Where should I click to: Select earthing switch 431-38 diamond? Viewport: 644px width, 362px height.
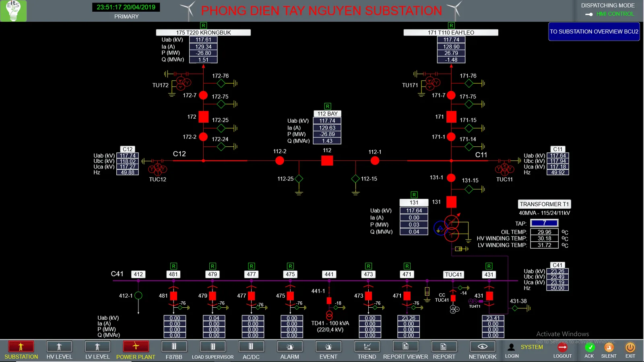[515, 308]
